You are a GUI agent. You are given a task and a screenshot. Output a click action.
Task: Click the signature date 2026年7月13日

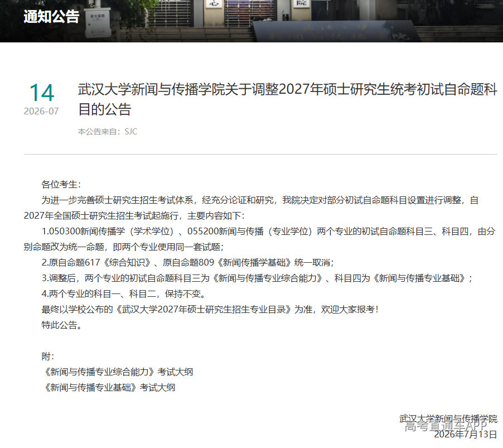pos(466,434)
